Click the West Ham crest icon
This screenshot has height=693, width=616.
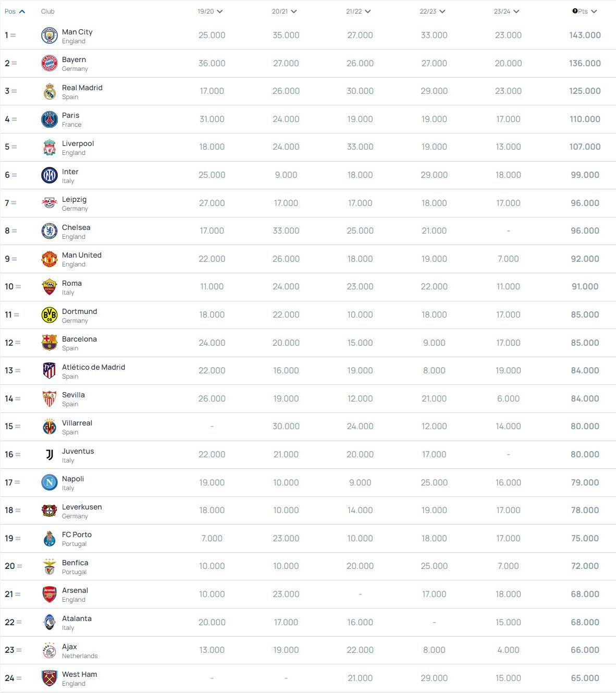[x=50, y=678]
